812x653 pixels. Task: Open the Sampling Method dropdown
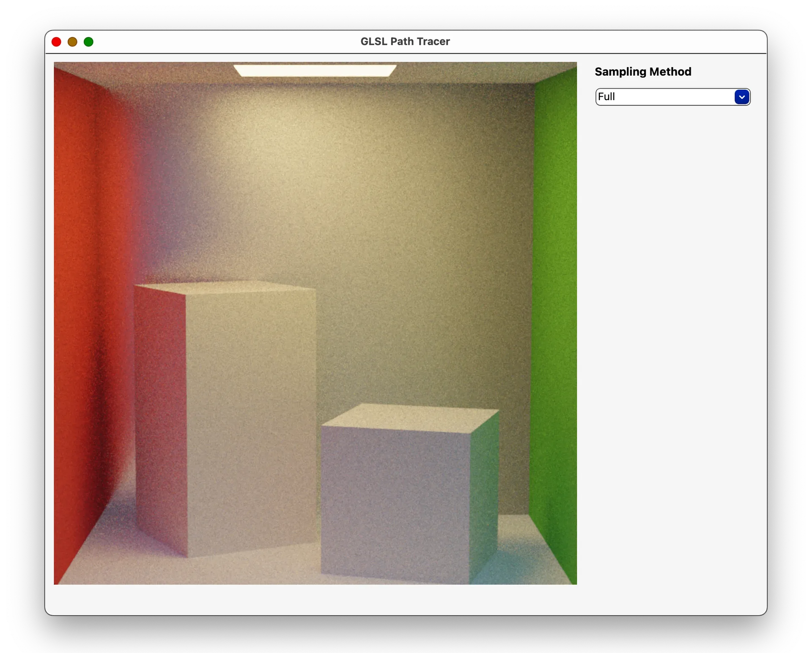point(672,97)
